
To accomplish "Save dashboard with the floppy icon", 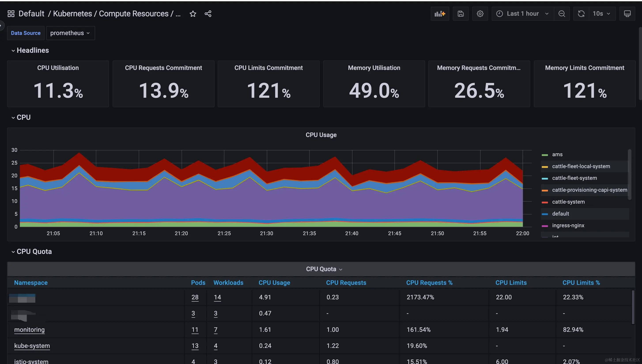I will (x=461, y=14).
